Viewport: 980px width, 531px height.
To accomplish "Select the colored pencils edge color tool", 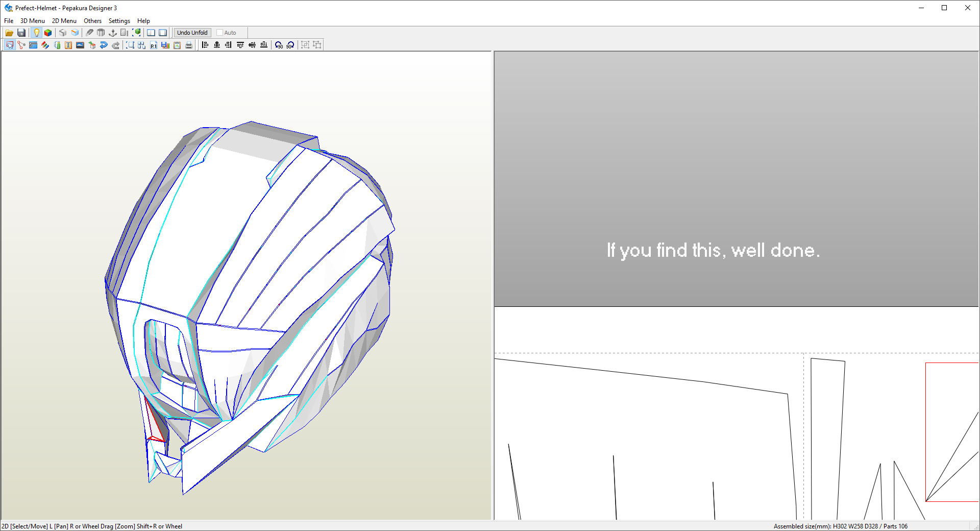I will 45,45.
